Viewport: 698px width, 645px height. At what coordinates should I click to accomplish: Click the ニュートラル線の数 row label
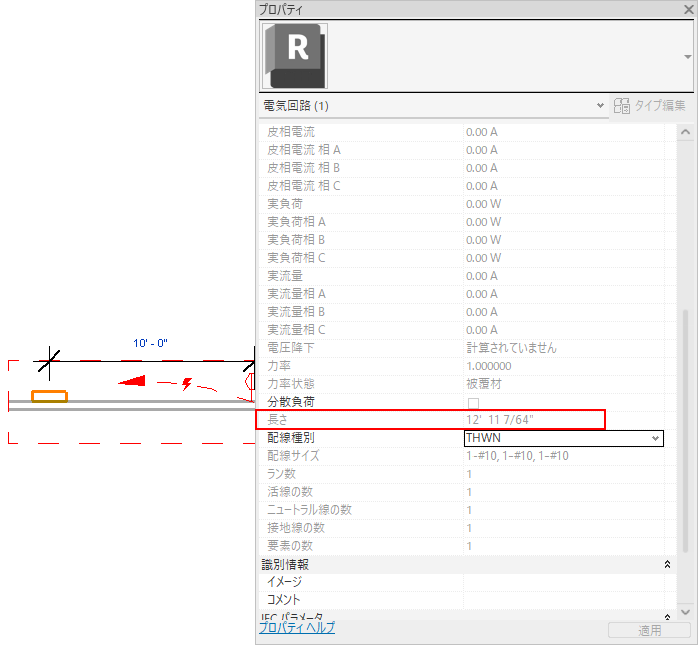309,510
